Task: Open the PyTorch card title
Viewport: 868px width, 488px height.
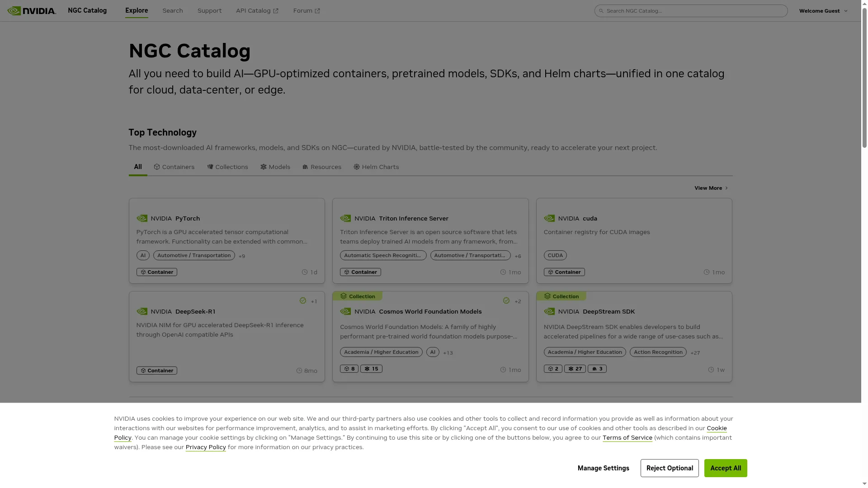Action: click(188, 219)
